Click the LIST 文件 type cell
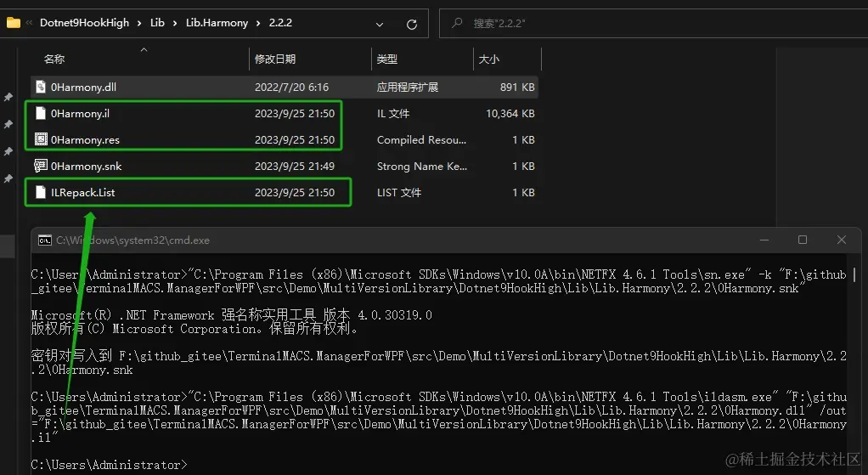The height and width of the screenshot is (475, 868). coord(399,193)
